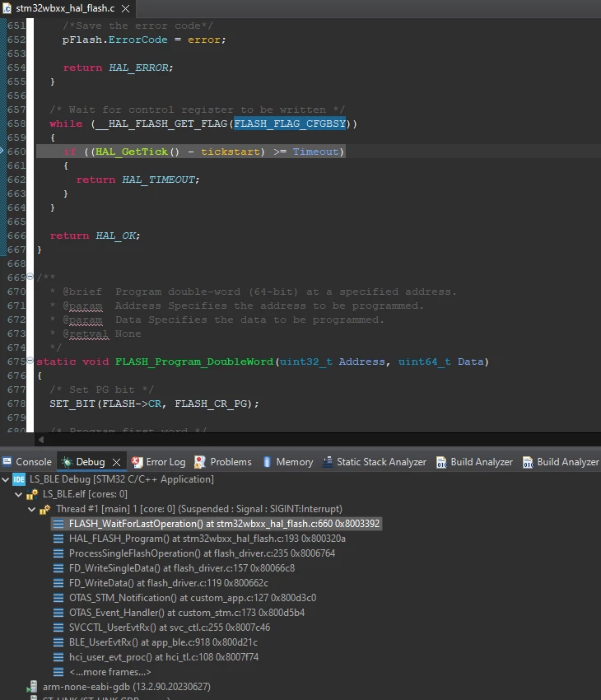Screen dimensions: 601x700
Task: Open the Memory tab
Action: pyautogui.click(x=288, y=462)
